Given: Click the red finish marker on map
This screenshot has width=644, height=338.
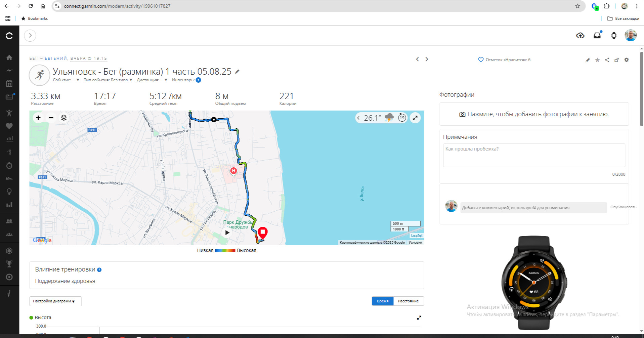Looking at the screenshot, I should click(x=263, y=233).
